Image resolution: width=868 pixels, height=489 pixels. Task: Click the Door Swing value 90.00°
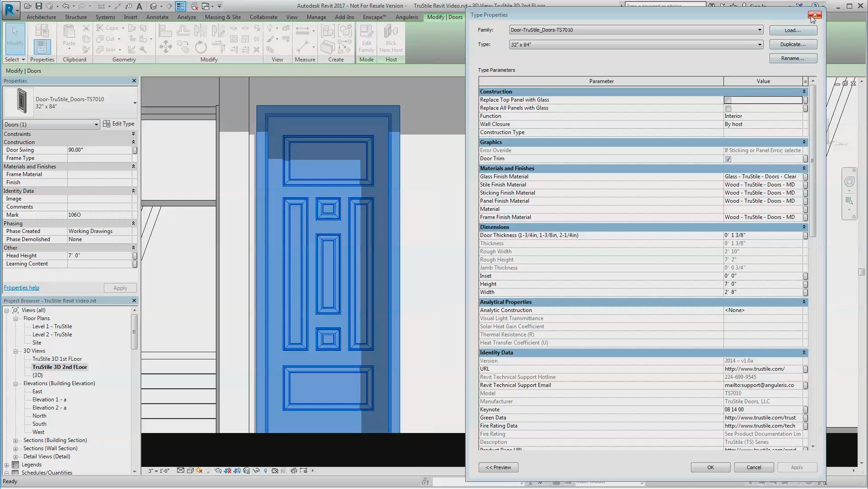pos(100,150)
